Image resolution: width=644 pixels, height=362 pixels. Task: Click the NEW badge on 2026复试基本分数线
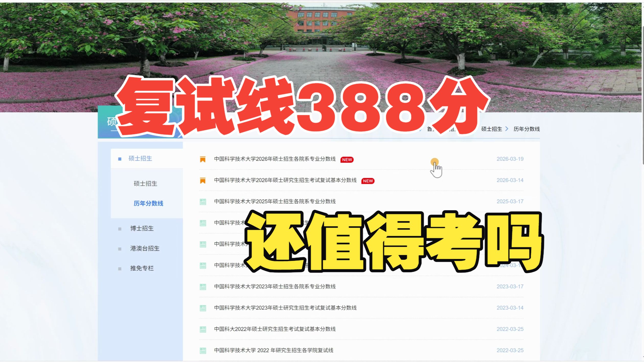368,181
